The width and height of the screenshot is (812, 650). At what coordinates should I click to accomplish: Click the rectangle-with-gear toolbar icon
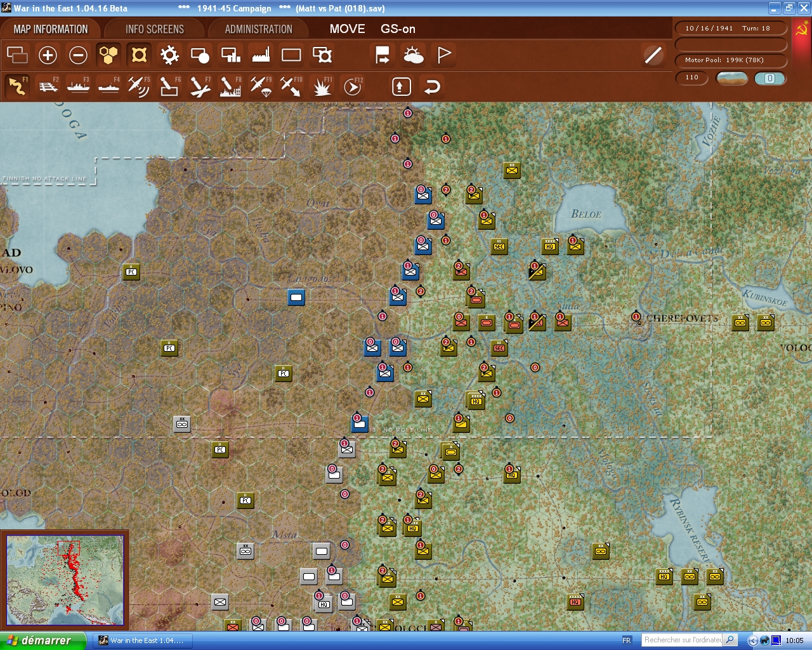(322, 55)
